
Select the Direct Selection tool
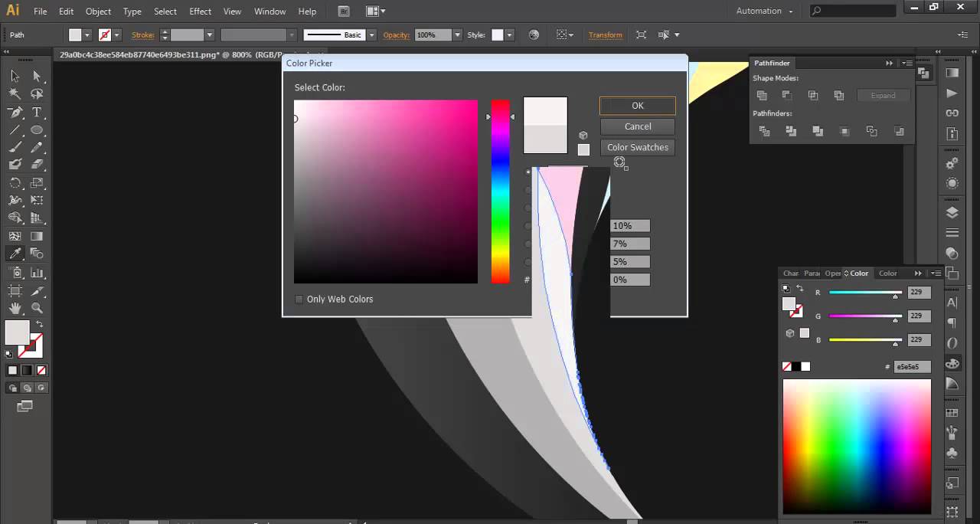pyautogui.click(x=37, y=76)
